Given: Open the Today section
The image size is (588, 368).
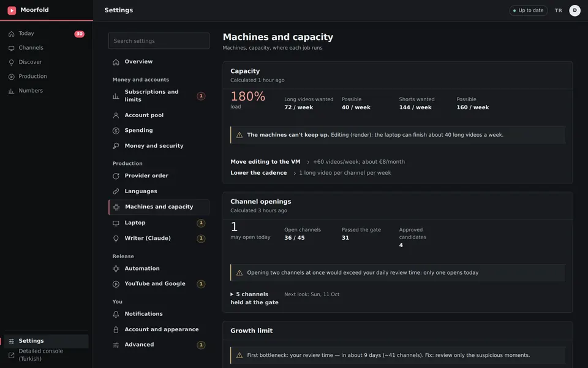Looking at the screenshot, I should [46, 33].
